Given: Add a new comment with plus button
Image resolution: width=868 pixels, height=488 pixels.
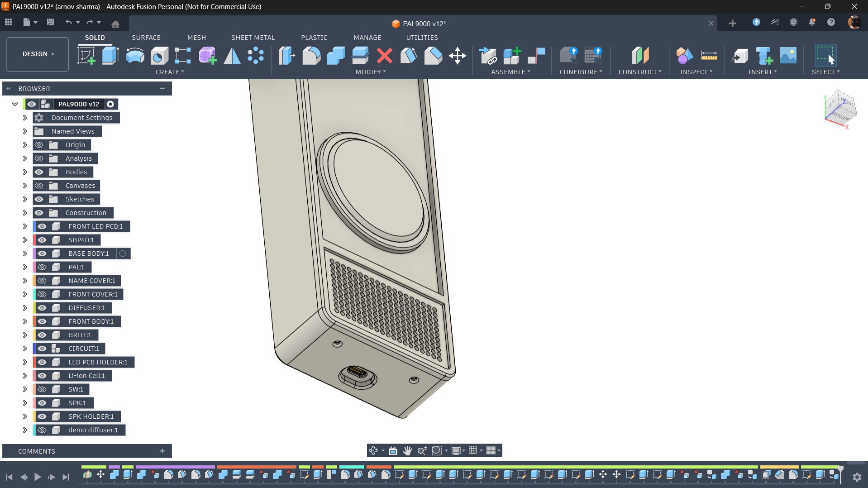Looking at the screenshot, I should coord(162,451).
